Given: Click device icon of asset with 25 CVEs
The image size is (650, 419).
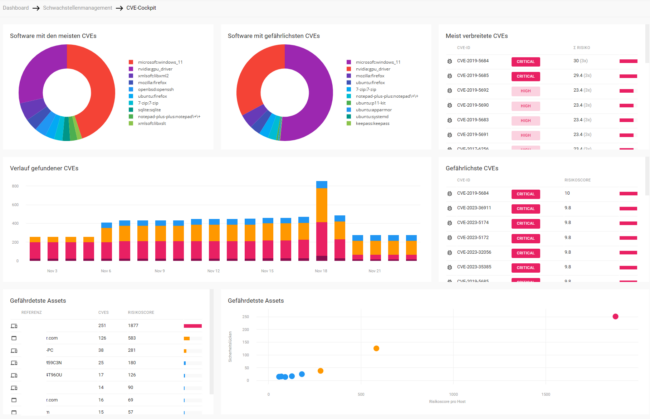Looking at the screenshot, I should click(14, 362).
